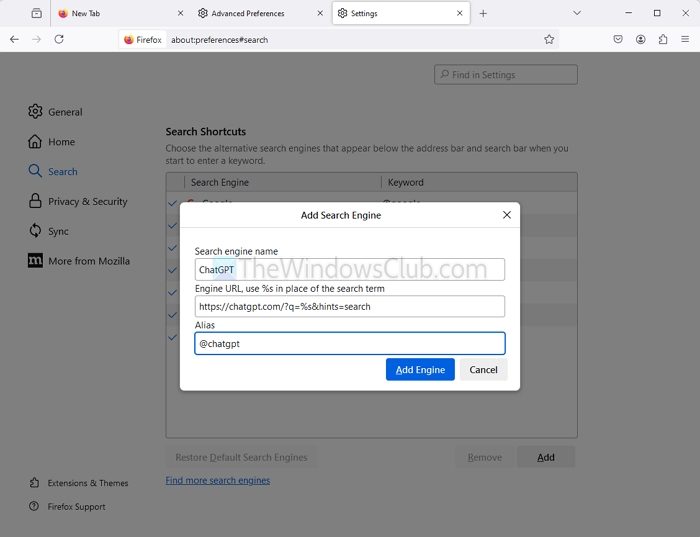
Task: Sort by the Search Engine column header
Action: click(x=283, y=182)
